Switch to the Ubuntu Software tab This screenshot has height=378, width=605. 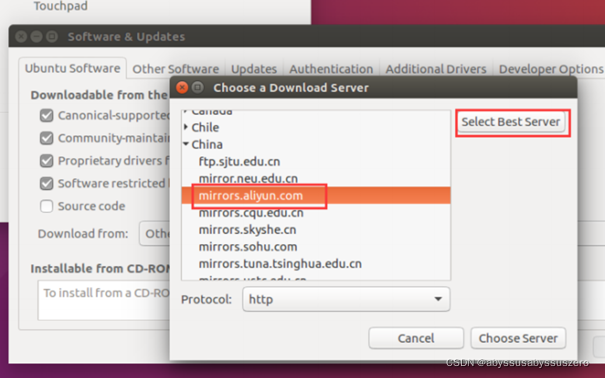point(73,68)
